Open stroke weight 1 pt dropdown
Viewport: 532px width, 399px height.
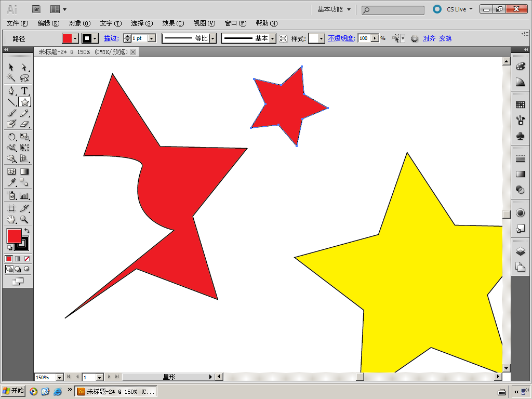click(152, 38)
